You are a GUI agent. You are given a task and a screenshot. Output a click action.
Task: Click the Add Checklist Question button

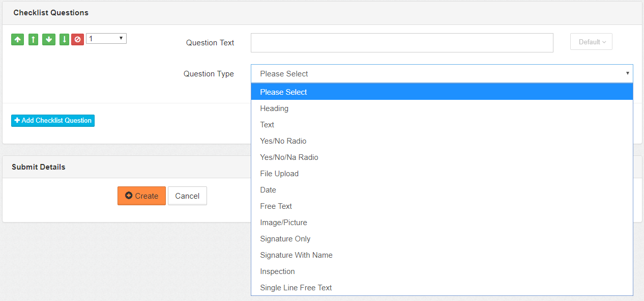tap(53, 121)
